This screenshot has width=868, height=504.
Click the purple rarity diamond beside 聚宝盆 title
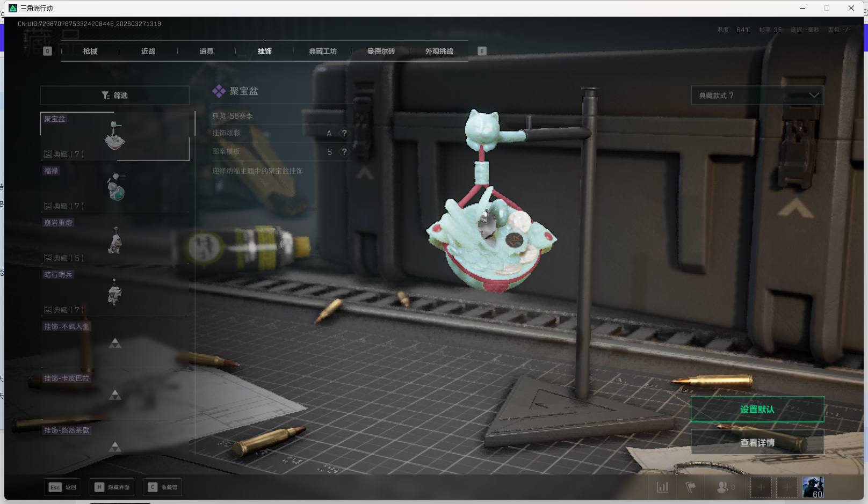(x=219, y=91)
